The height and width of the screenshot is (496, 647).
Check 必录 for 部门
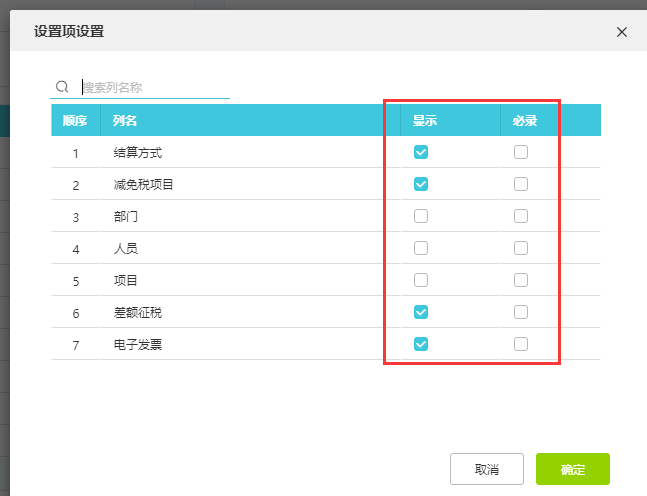tap(521, 216)
